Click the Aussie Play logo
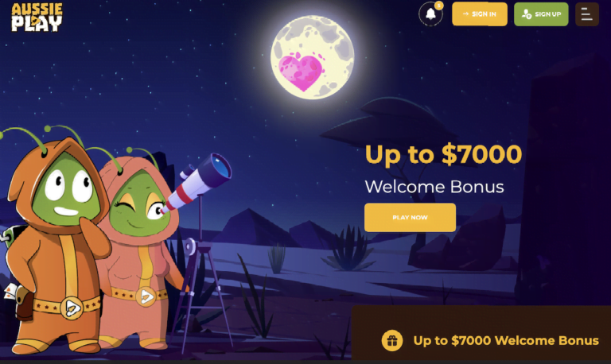Viewport: 611px width, 364px height. point(37,17)
